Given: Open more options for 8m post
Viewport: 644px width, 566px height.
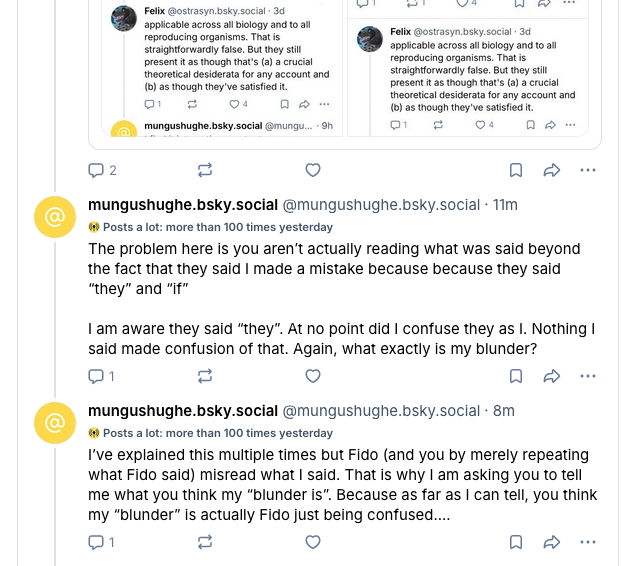Looking at the screenshot, I should (587, 542).
